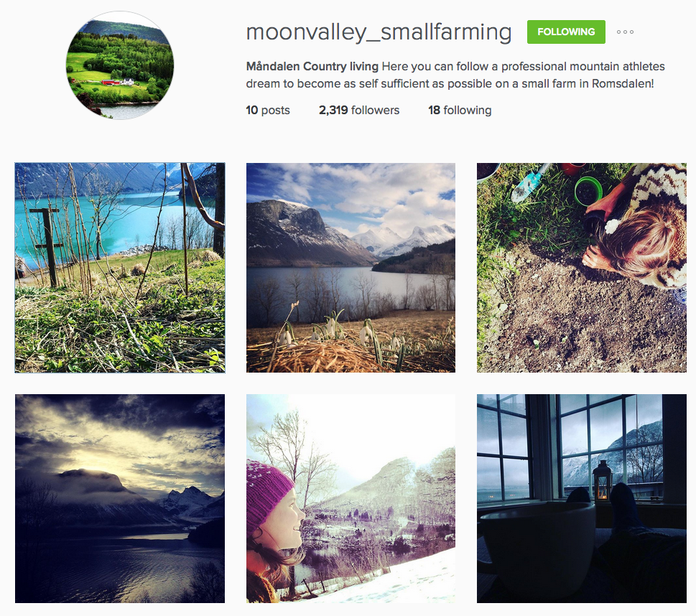This screenshot has width=696, height=616.
Task: Select the wooden fence post in the fjord photo
Action: click(x=48, y=246)
